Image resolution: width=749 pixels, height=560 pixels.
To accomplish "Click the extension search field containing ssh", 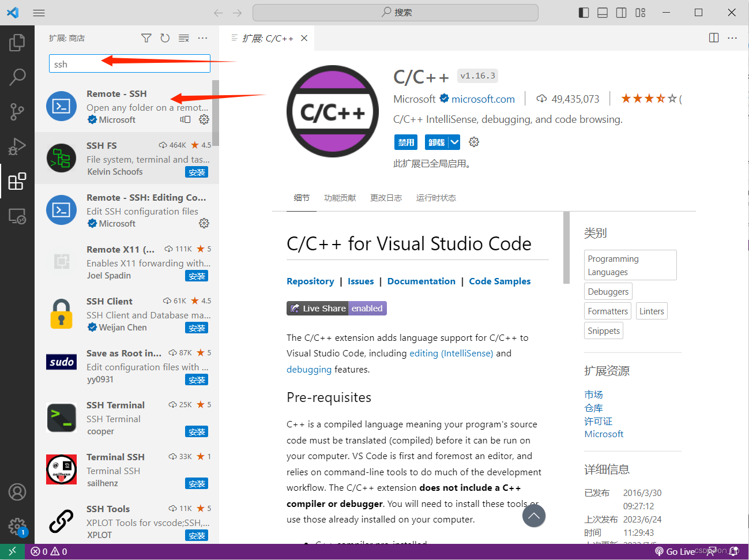I will pos(130,64).
